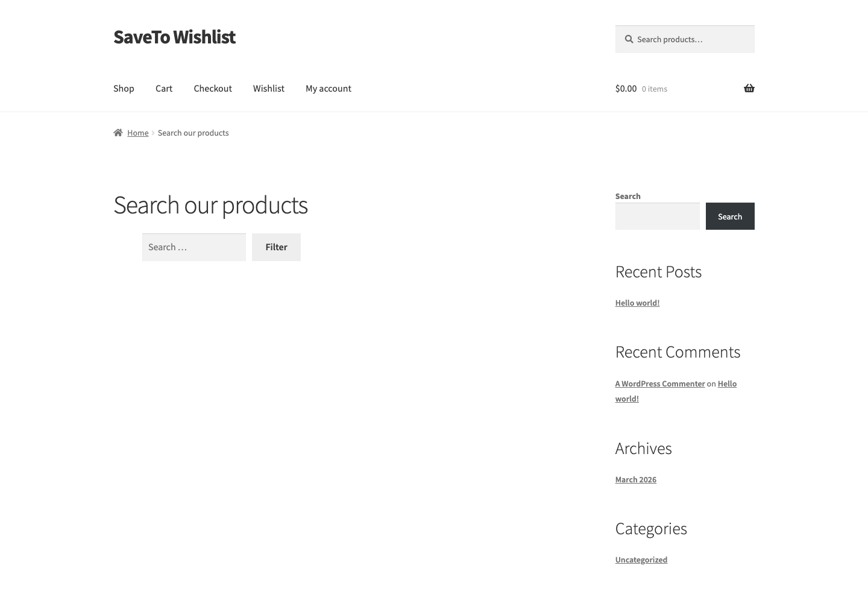Click the Filter button
868x603 pixels.
coord(276,247)
